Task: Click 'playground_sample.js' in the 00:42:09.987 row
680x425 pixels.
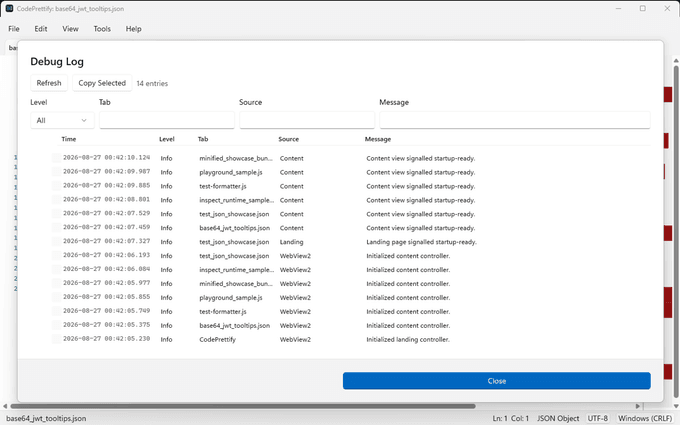Action: click(231, 172)
